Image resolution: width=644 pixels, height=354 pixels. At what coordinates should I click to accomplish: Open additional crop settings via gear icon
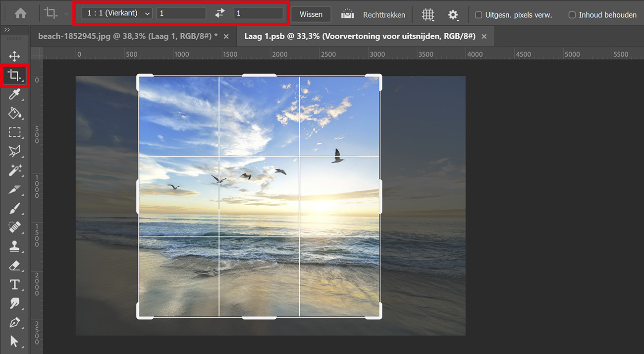pos(453,14)
